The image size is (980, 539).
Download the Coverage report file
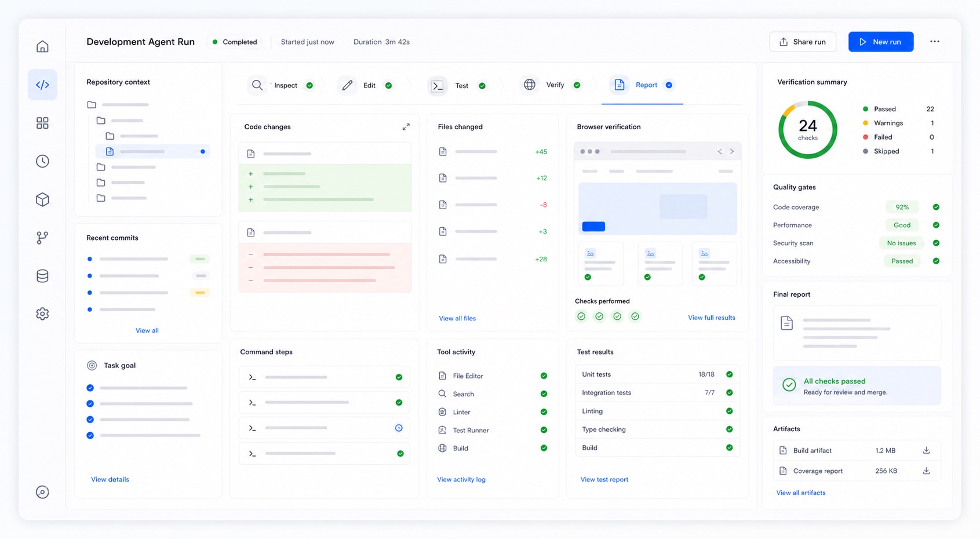[x=926, y=471]
